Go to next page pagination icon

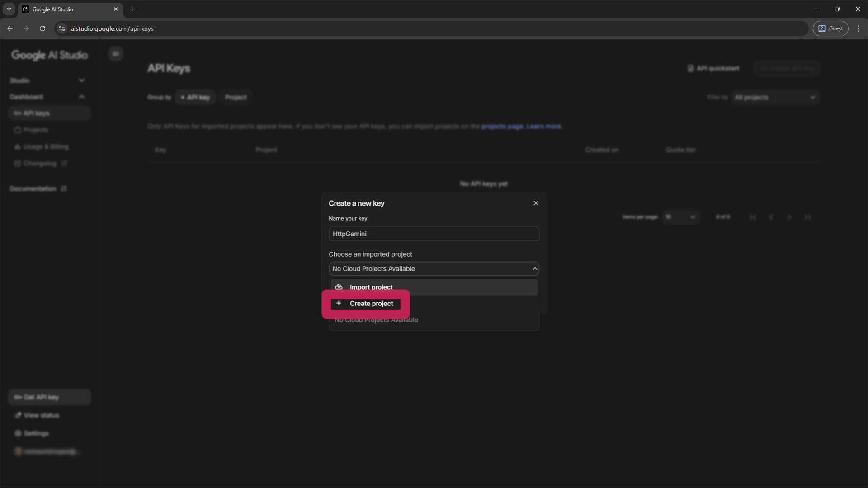coord(789,217)
